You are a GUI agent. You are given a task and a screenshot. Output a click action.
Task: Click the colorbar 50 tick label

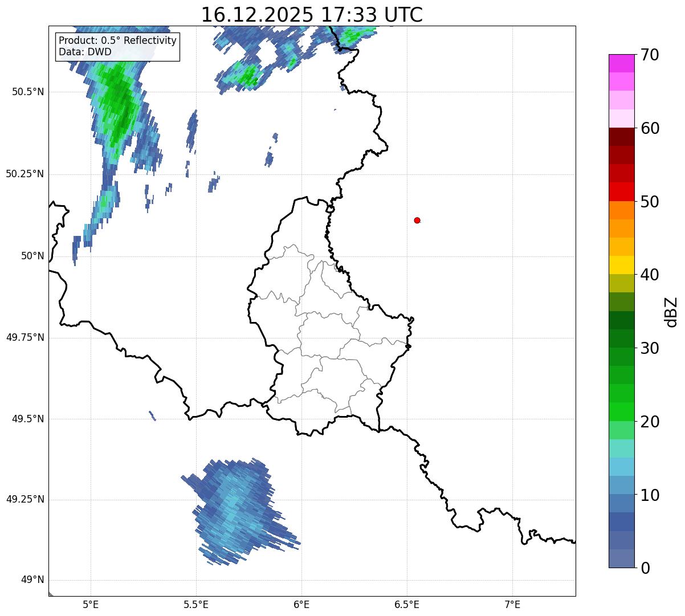click(649, 201)
